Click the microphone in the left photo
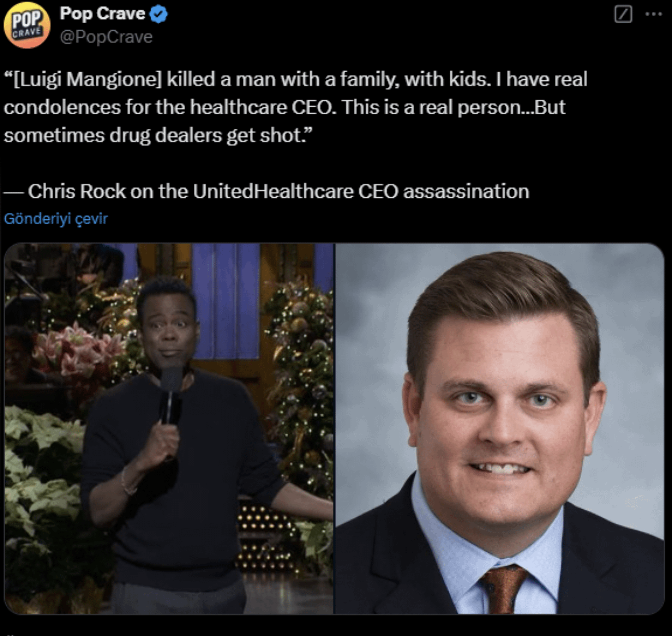672x636 pixels. coord(171,395)
